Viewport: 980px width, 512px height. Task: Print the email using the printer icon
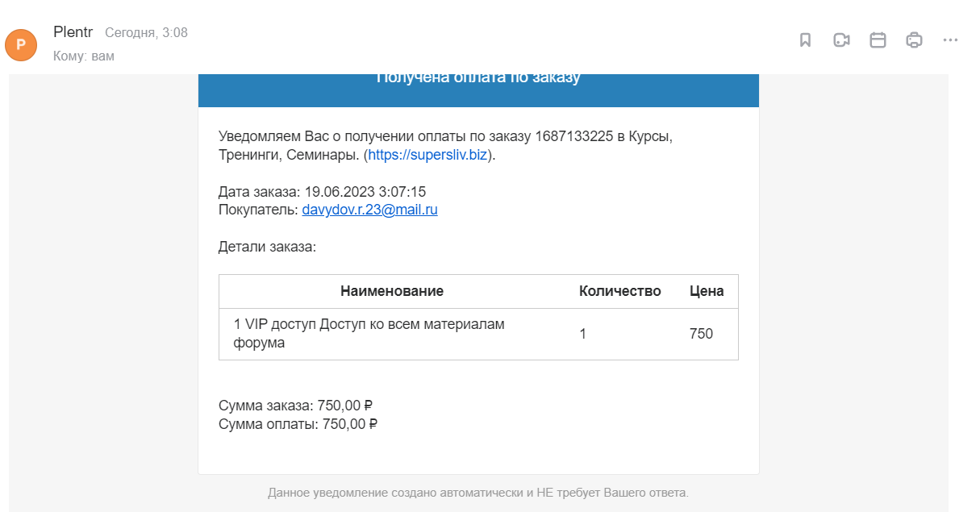tap(914, 40)
